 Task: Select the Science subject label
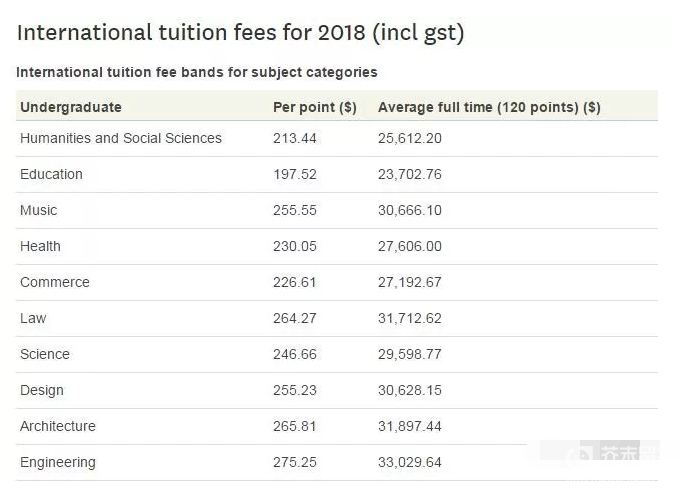tap(44, 354)
